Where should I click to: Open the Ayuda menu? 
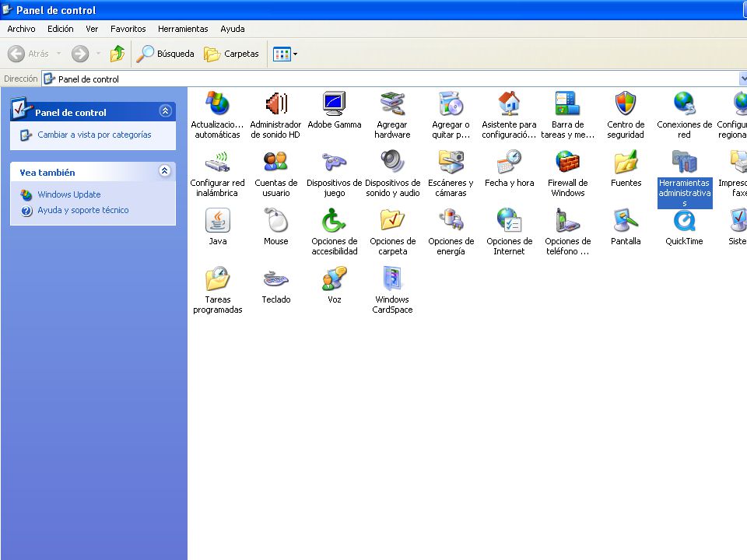pyautogui.click(x=233, y=29)
